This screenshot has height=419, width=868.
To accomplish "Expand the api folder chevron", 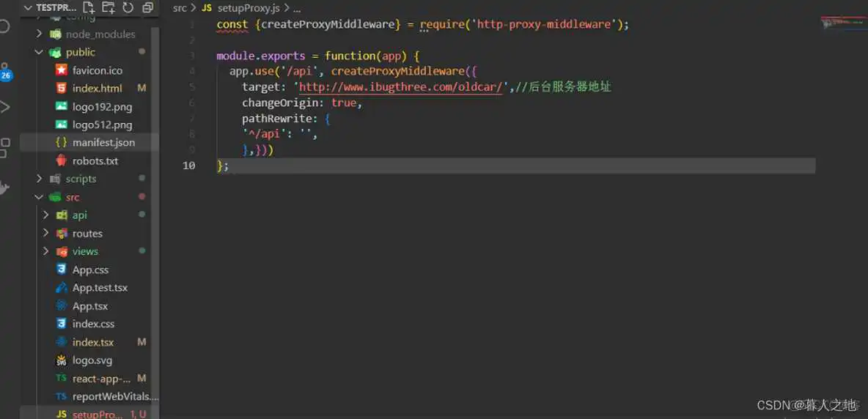I will tap(46, 215).
